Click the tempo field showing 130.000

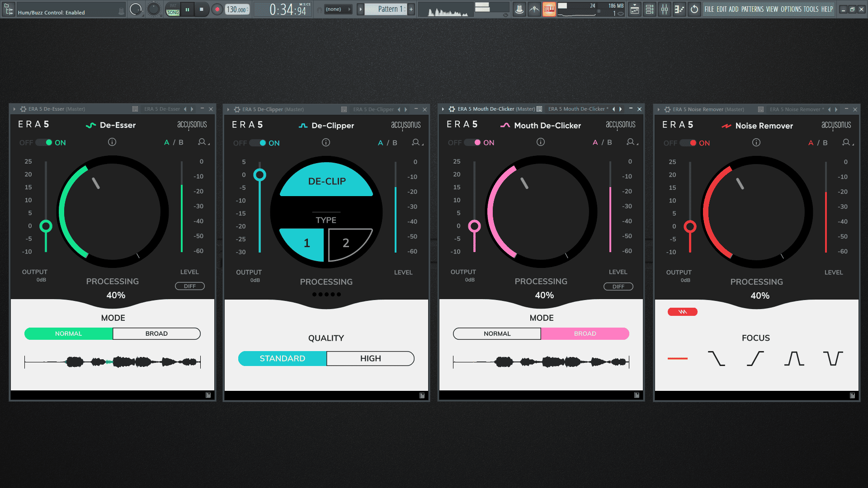[237, 9]
